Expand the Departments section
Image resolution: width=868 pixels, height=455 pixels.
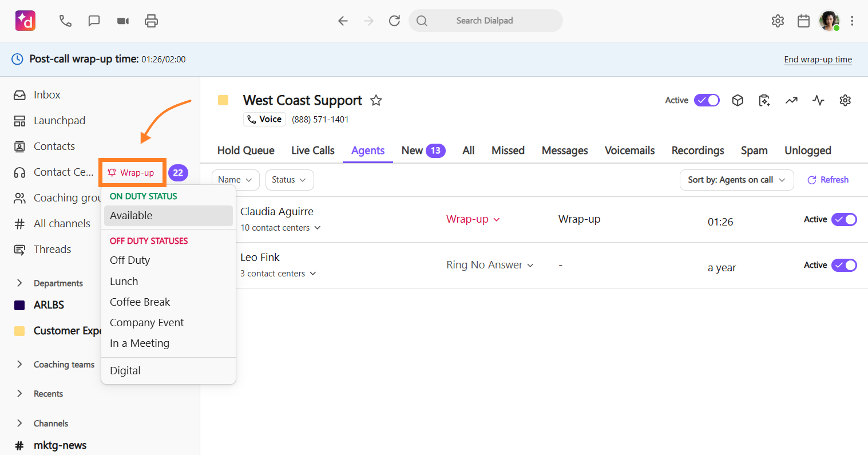click(x=19, y=283)
